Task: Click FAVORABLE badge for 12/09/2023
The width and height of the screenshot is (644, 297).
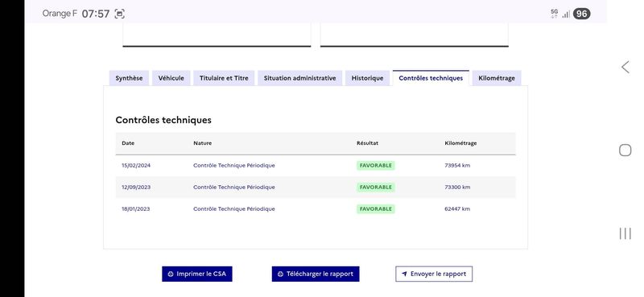Action: click(x=375, y=188)
